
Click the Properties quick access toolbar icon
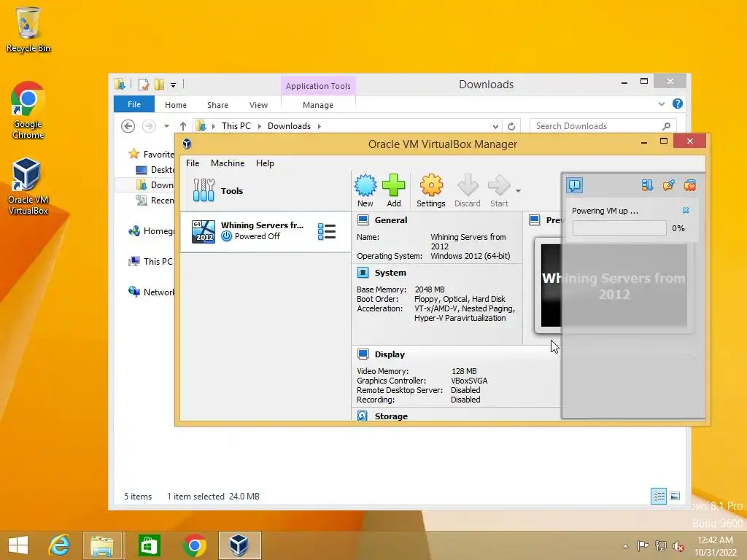pyautogui.click(x=143, y=85)
